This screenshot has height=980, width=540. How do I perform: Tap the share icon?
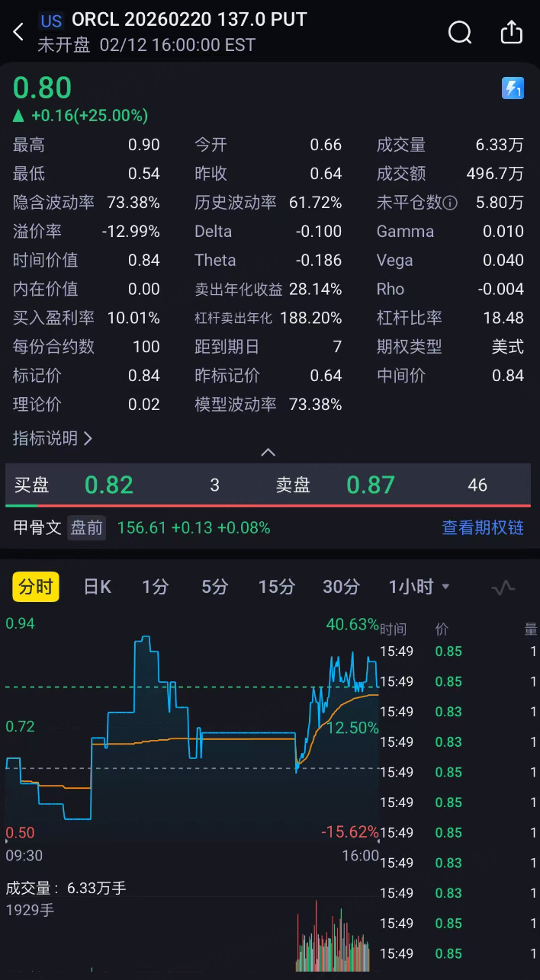coord(511,32)
